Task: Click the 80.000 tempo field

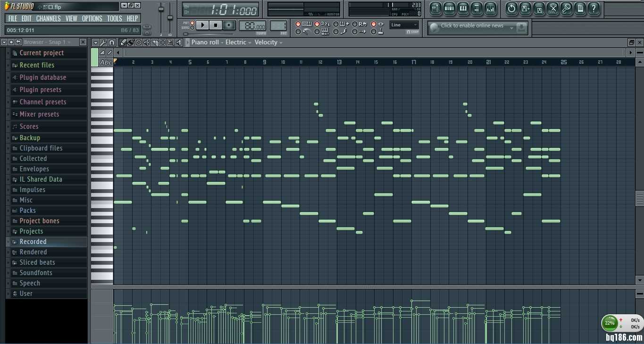Action: pos(252,25)
